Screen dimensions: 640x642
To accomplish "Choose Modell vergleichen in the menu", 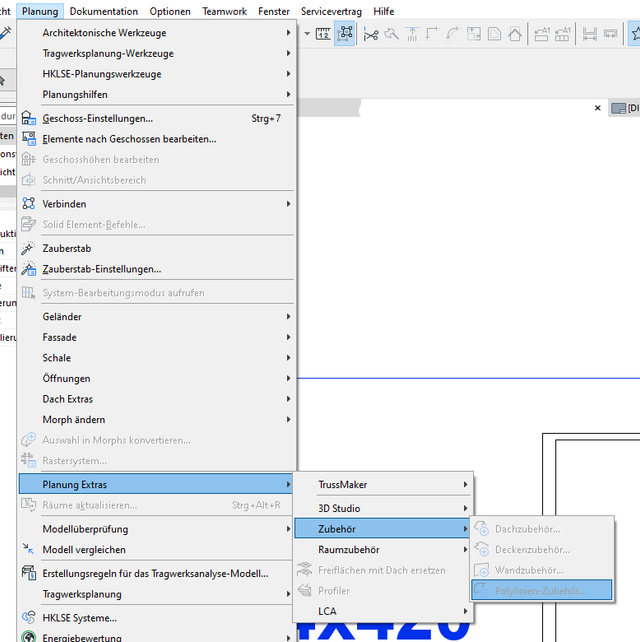I will tap(156, 549).
